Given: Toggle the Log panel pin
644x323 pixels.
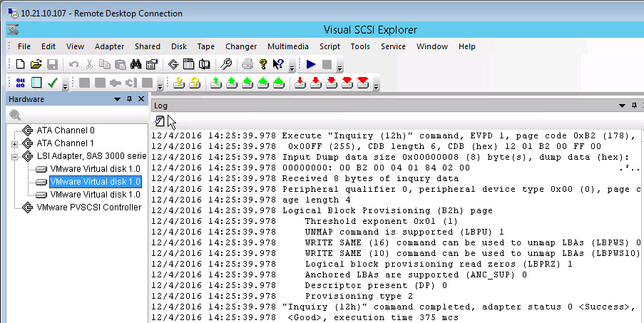Looking at the screenshot, I should pos(634,106).
